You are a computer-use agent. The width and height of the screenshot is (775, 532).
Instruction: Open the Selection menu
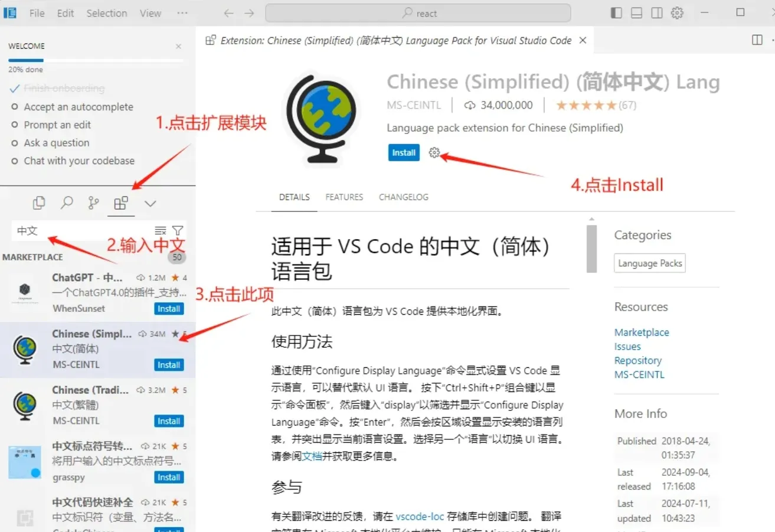(106, 13)
